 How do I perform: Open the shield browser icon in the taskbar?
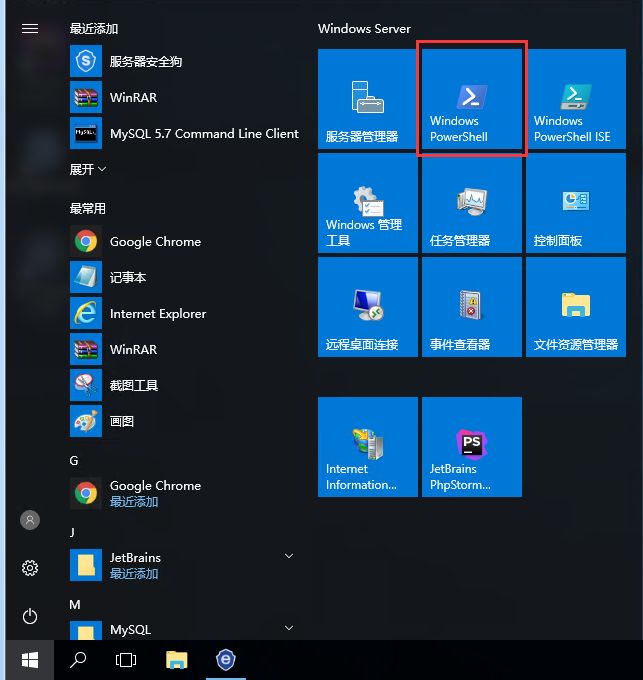click(x=226, y=660)
